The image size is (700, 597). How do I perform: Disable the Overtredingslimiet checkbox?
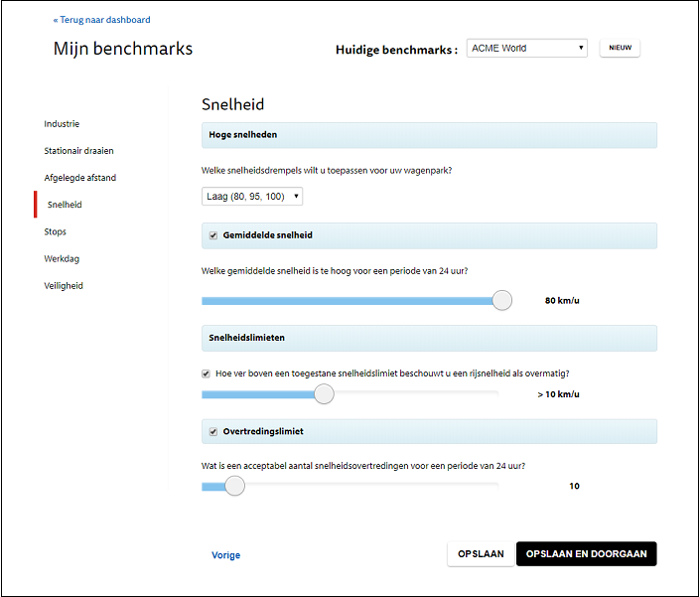pos(213,432)
